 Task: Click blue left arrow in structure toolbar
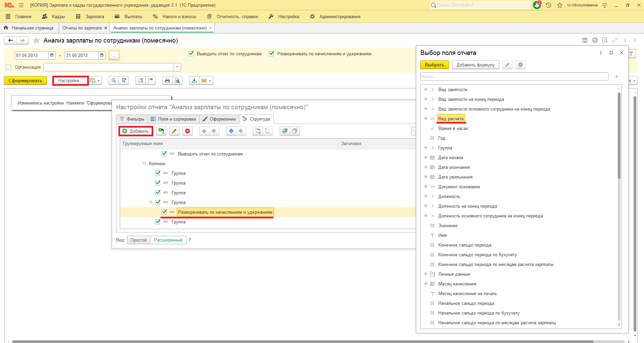click(x=231, y=131)
